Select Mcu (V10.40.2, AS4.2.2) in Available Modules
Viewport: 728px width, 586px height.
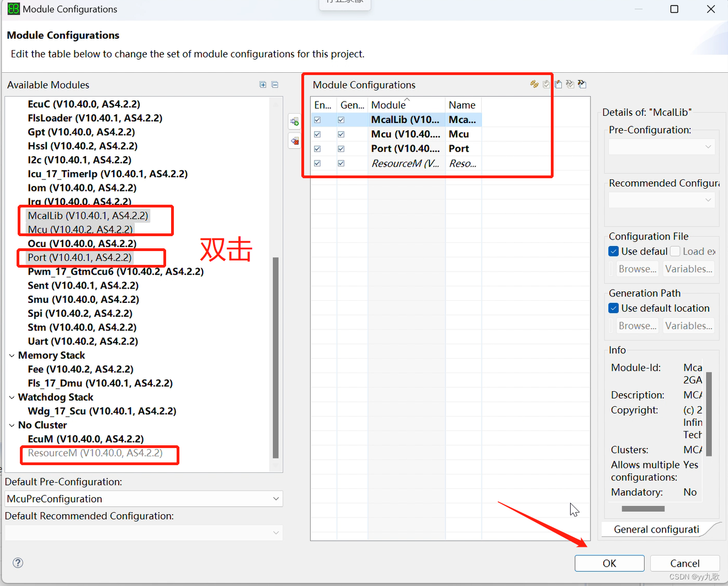tap(80, 230)
